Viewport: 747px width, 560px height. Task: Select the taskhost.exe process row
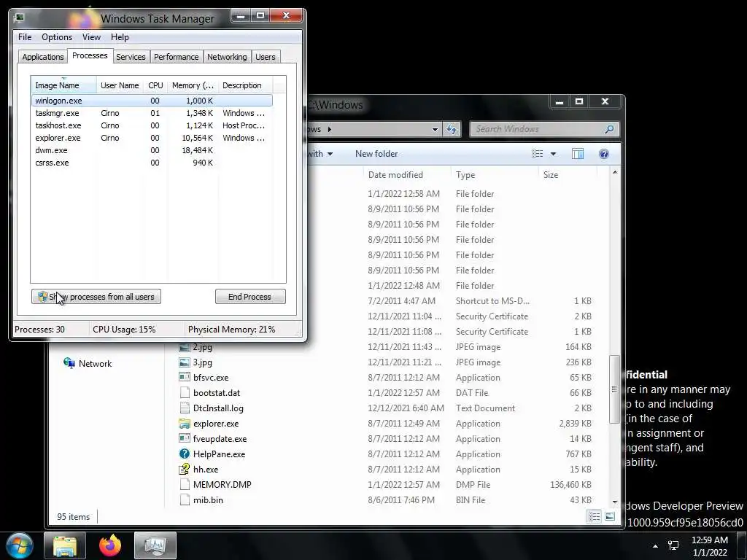(152, 125)
